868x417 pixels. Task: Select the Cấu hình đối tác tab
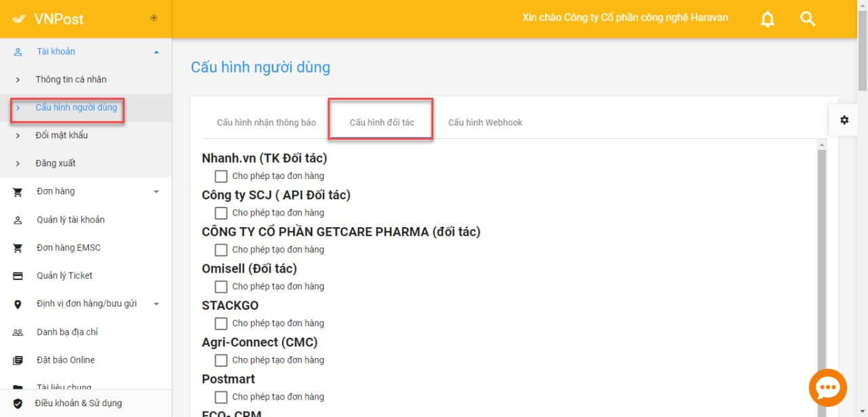(x=382, y=123)
